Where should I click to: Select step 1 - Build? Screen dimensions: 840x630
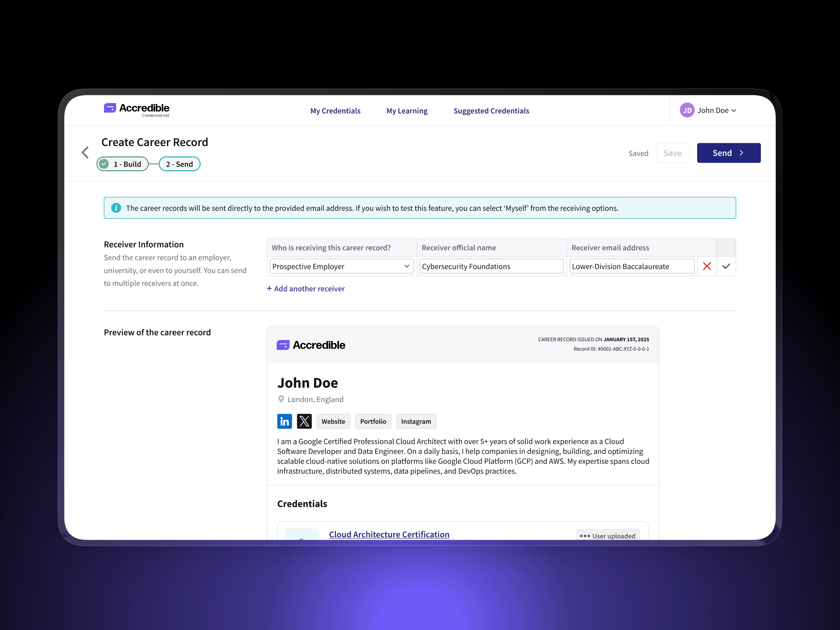(122, 164)
